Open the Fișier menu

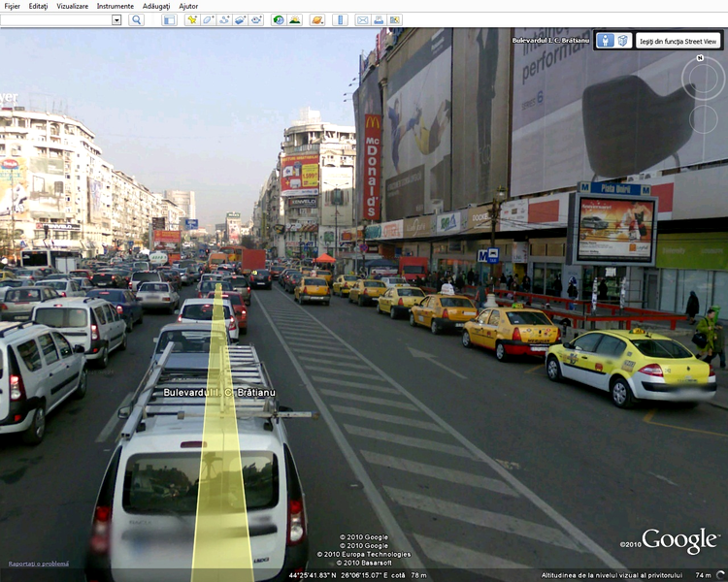point(12,6)
